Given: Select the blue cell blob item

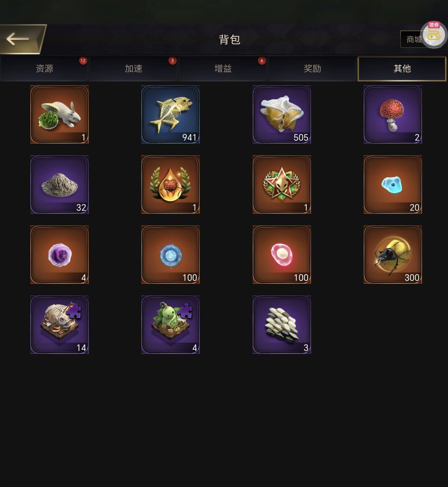Looking at the screenshot, I should pyautogui.click(x=393, y=184).
